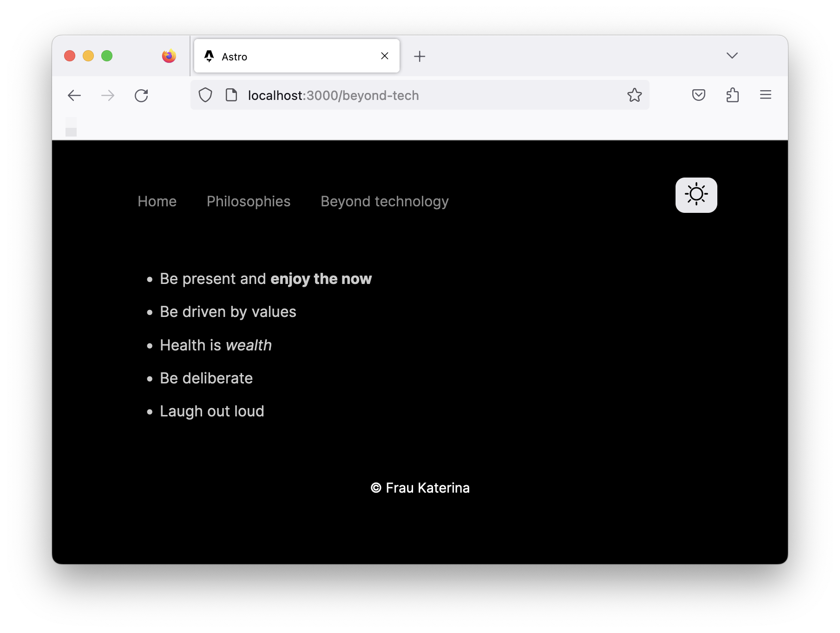Screen dimensions: 840x633
Task: Click the reload page icon
Action: tap(142, 95)
